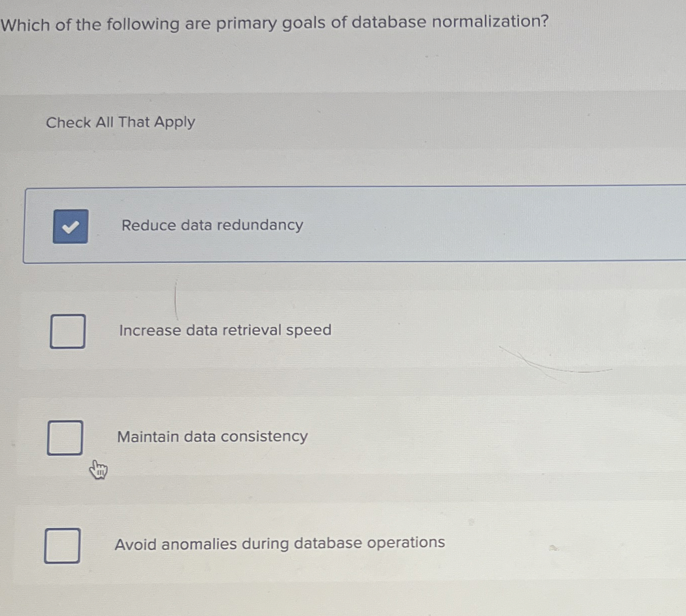Click the 'Reduce data redundancy' text label

pos(212,225)
